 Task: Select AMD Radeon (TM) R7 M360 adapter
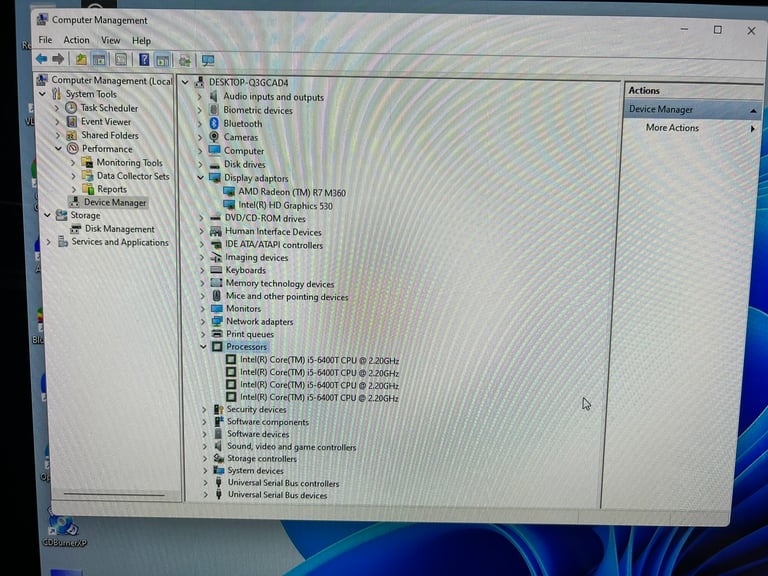coord(292,192)
